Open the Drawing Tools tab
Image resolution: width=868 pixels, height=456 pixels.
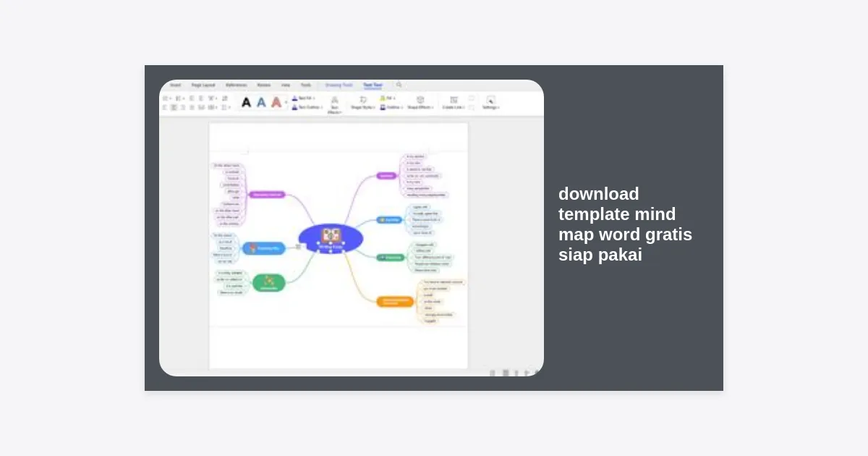[x=339, y=85]
